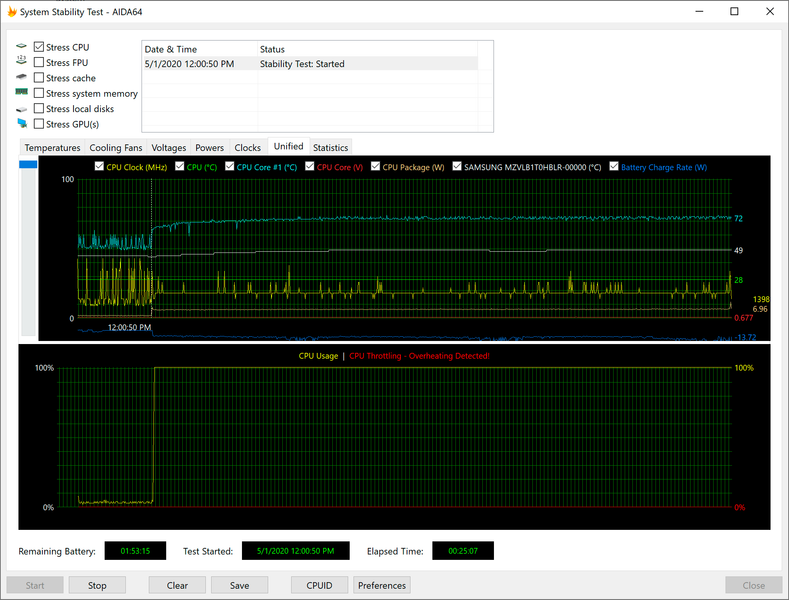The width and height of the screenshot is (789, 600).
Task: Click the disk drive icon beside Stress local disks
Action: (x=21, y=109)
